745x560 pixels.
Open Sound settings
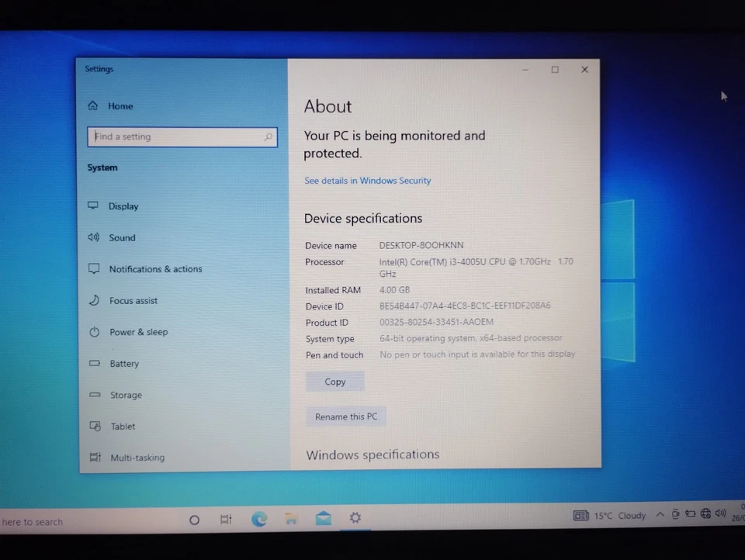click(x=122, y=237)
